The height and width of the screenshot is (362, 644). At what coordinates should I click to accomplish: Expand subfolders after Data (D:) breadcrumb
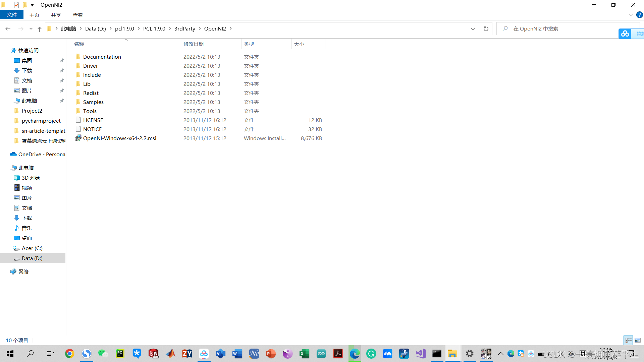[110, 28]
